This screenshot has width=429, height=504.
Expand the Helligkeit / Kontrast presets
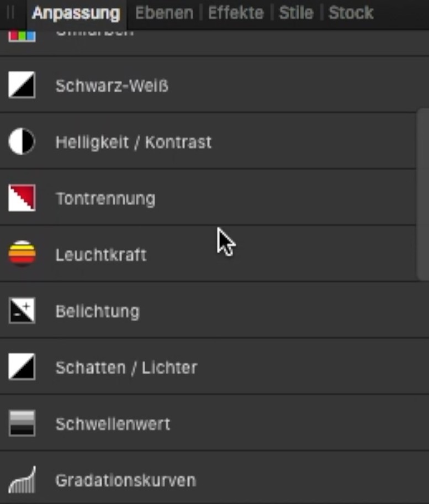[133, 143]
